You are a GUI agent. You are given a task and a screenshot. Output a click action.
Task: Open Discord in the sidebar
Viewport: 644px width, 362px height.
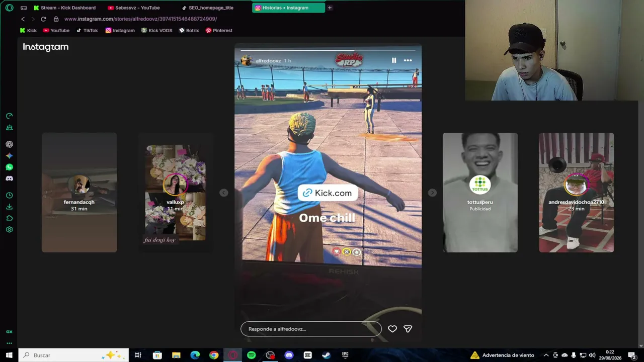click(9, 178)
